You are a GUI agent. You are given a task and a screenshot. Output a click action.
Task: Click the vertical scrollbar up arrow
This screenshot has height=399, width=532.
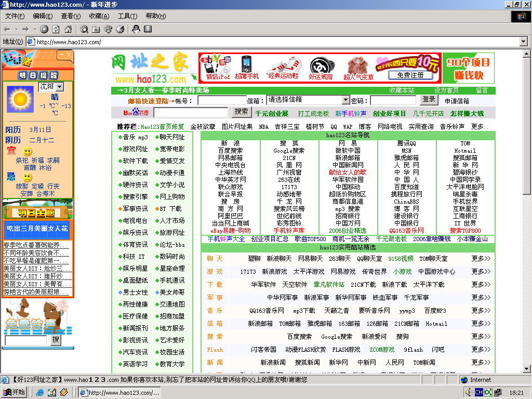point(526,54)
